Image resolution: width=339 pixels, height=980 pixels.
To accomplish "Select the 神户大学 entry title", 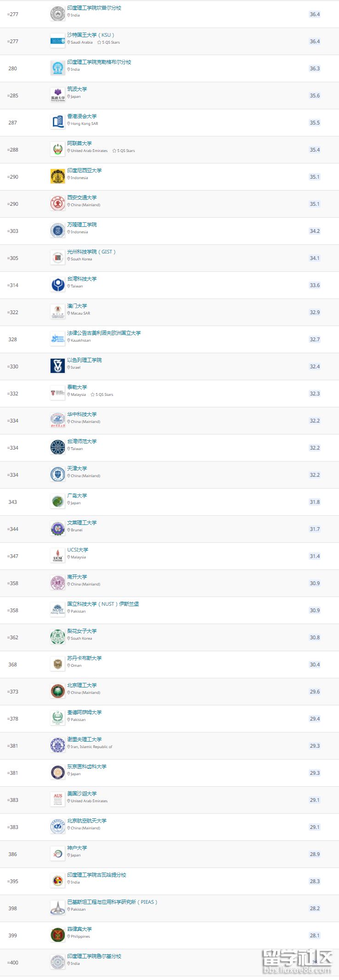I will coord(77,848).
